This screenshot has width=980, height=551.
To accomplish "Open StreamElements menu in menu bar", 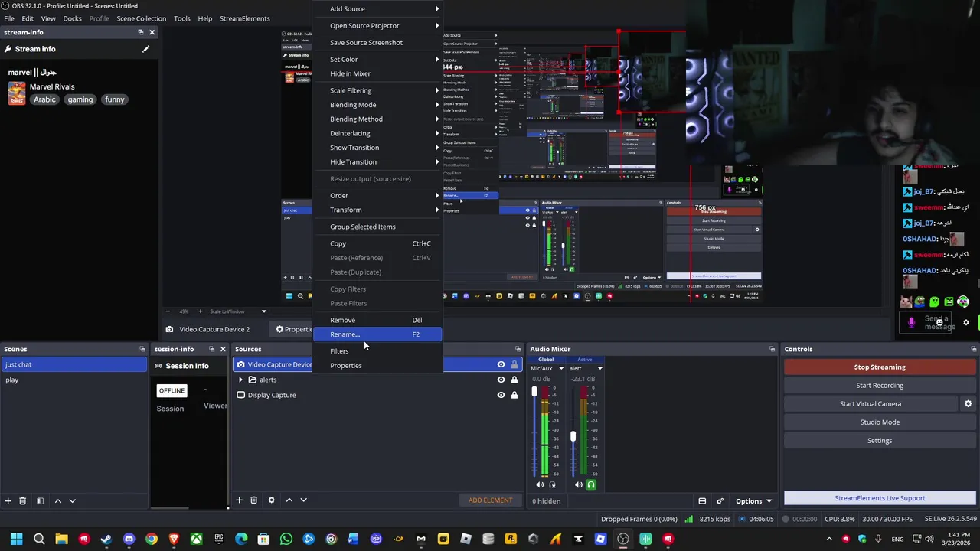I will [x=244, y=18].
